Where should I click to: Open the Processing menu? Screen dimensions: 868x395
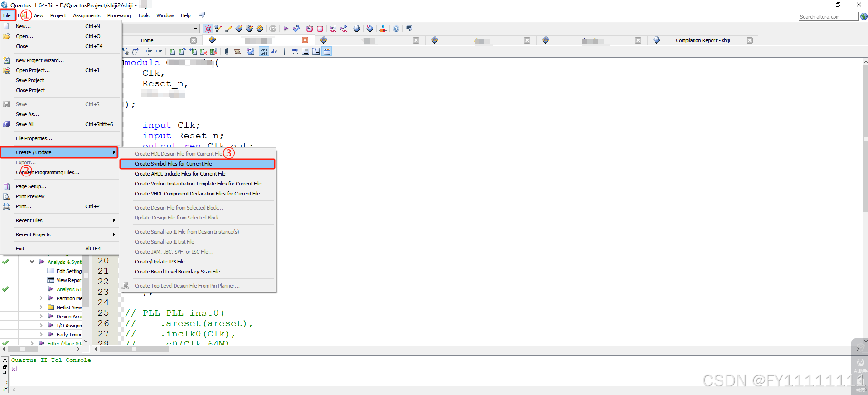tap(119, 15)
